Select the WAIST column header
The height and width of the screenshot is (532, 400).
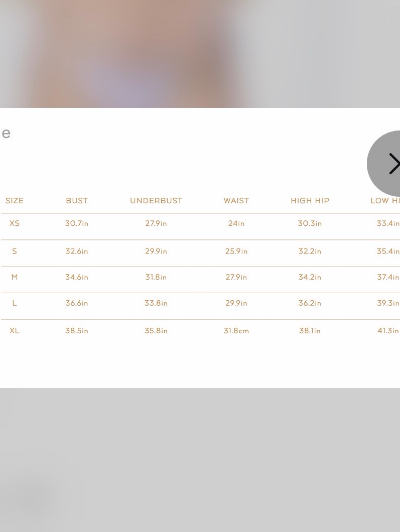[x=236, y=201]
